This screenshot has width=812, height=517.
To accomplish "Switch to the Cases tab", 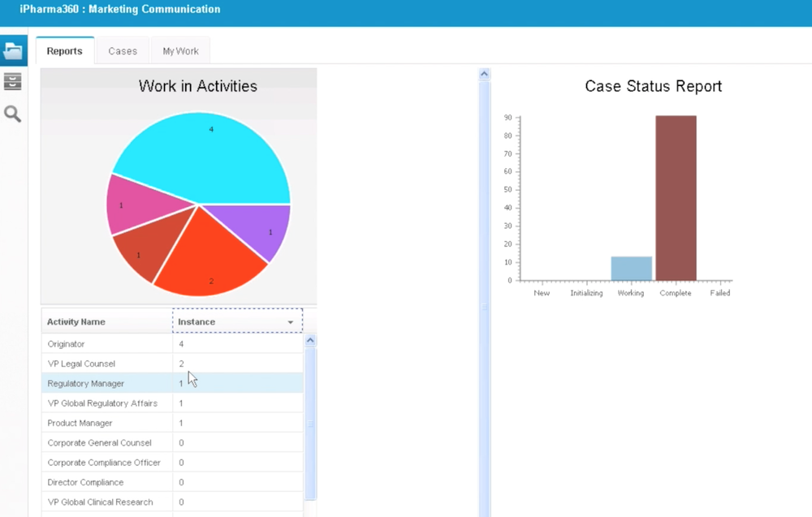I will [122, 50].
